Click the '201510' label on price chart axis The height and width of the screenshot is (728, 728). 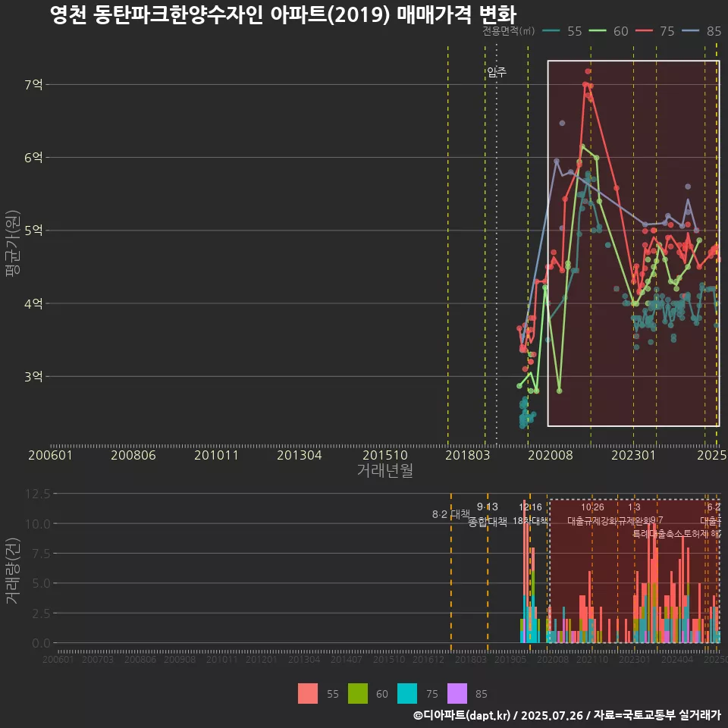(x=385, y=455)
